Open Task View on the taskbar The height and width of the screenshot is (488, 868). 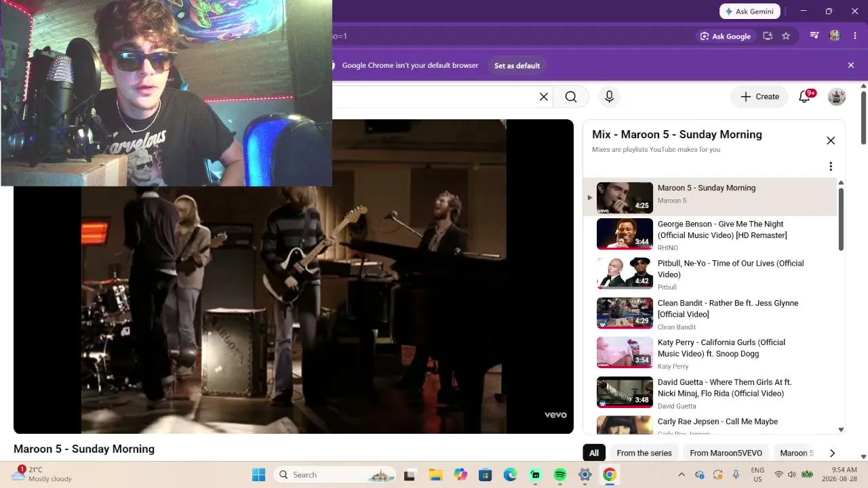click(x=409, y=475)
